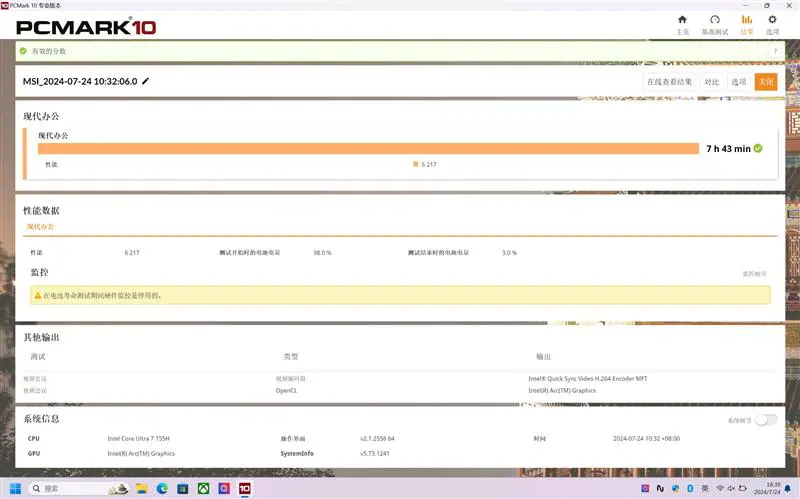Click the orange battery life result bar

click(368, 148)
